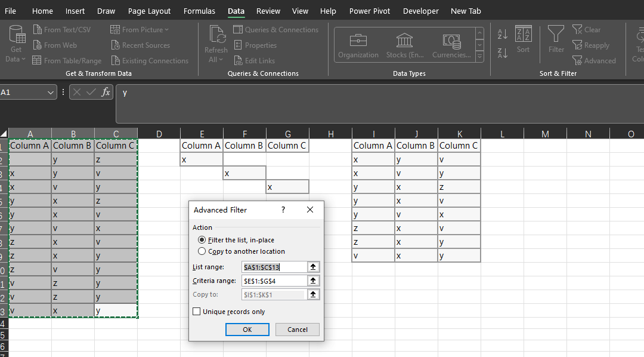This screenshot has height=357, width=644.
Task: Open Existing Connections
Action: [x=150, y=60]
